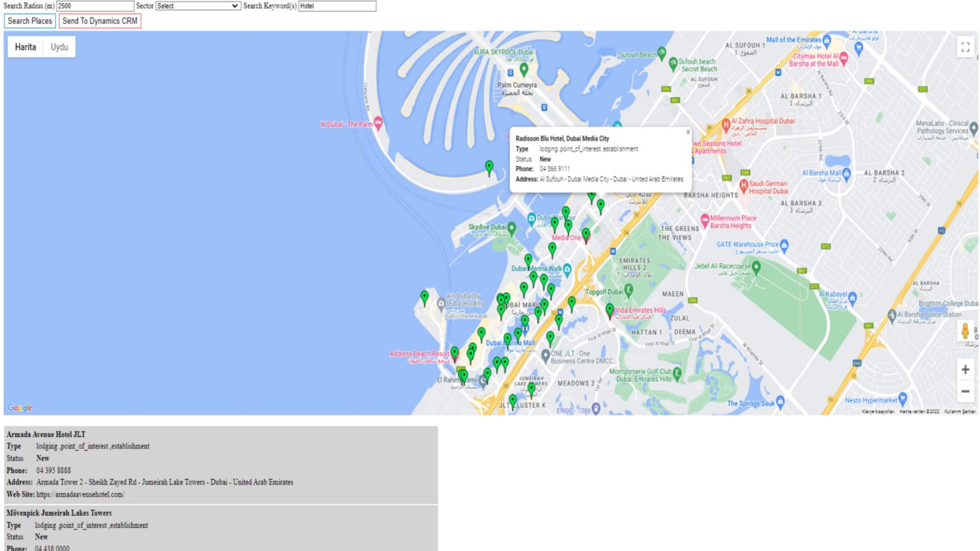The width and height of the screenshot is (980, 551).
Task: Click Send To Dynamics CRM button
Action: point(100,21)
